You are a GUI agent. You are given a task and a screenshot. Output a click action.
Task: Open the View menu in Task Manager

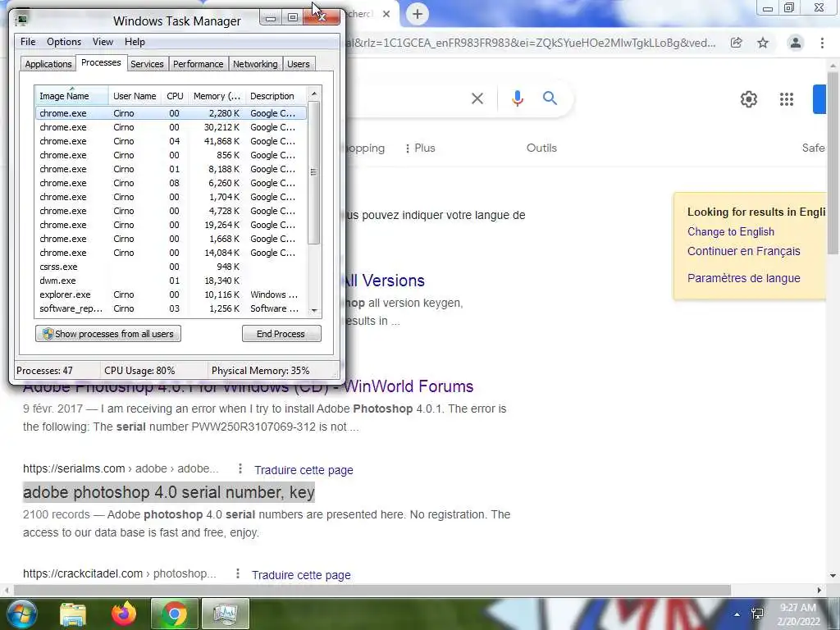[103, 42]
